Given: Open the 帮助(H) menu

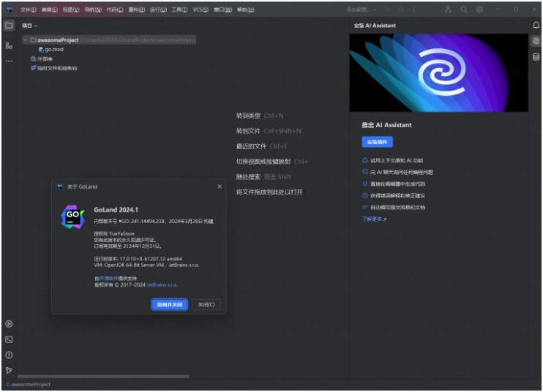Looking at the screenshot, I should (246, 10).
